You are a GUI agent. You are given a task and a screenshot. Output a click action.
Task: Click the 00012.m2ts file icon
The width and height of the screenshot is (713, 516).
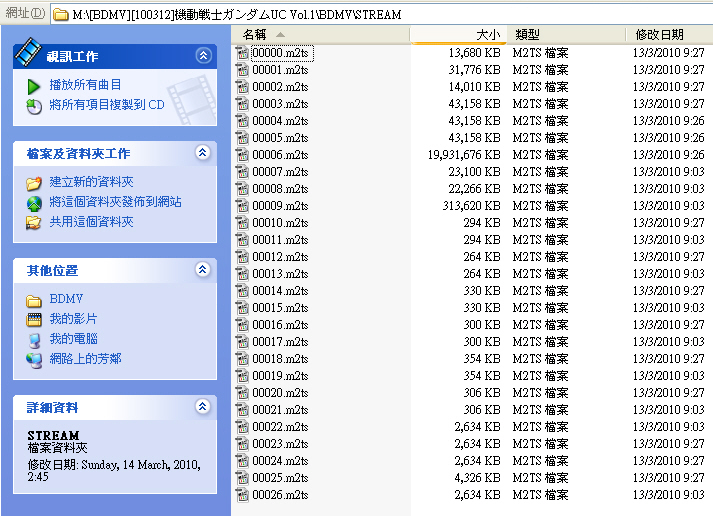coord(242,257)
